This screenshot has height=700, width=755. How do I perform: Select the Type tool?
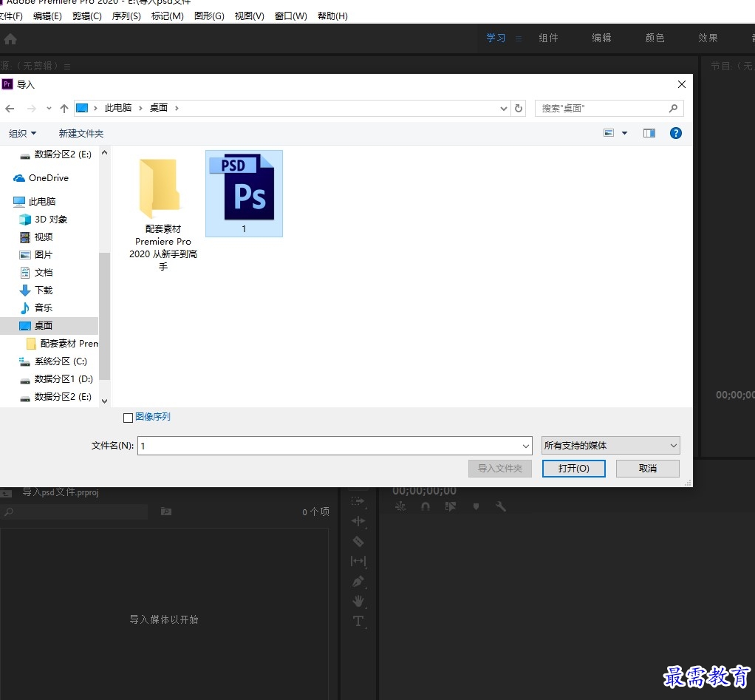(358, 622)
